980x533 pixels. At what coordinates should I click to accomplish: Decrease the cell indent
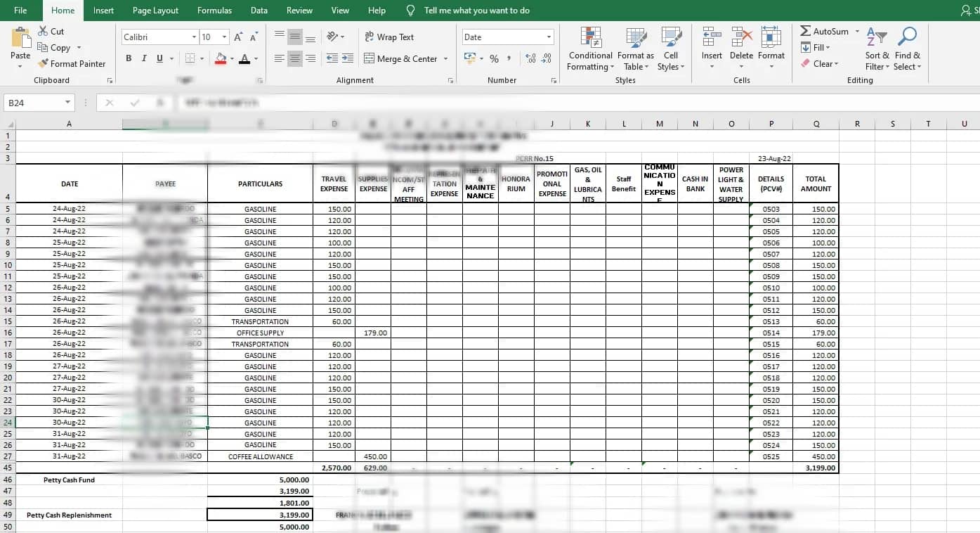[332, 58]
